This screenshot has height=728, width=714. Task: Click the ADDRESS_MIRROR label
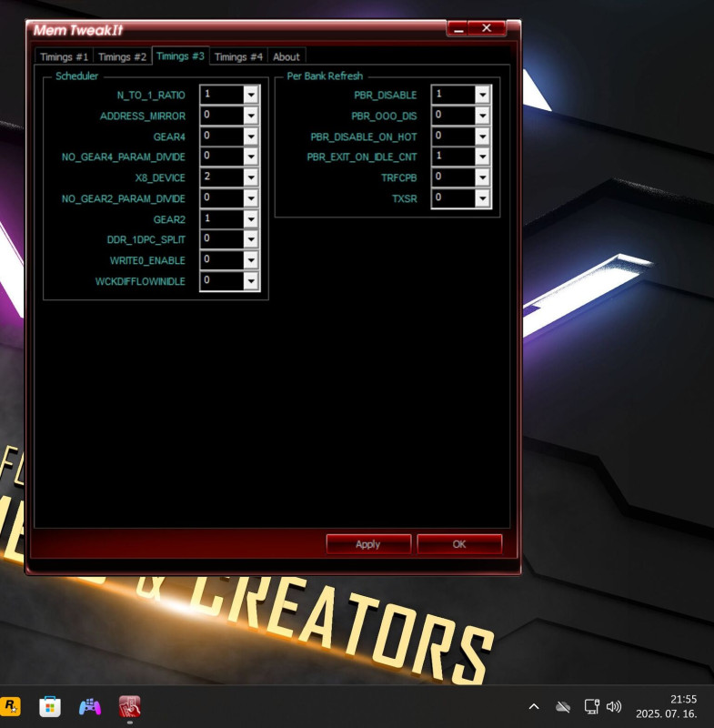coord(143,116)
